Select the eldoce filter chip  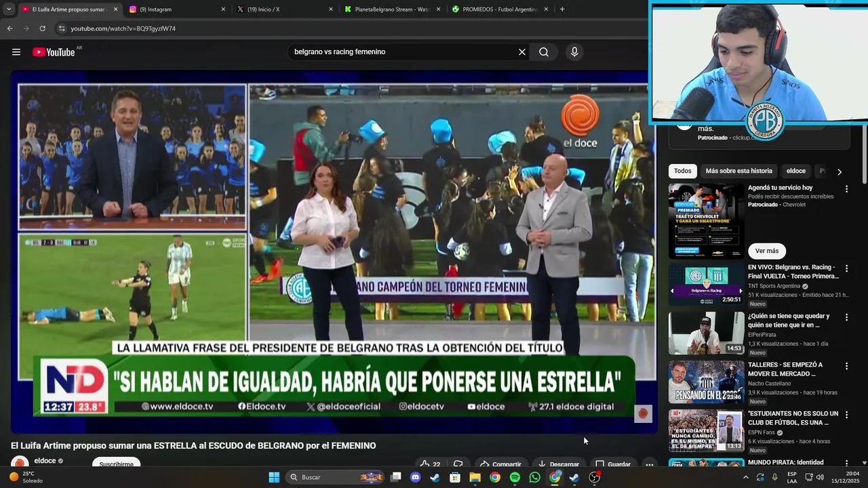pyautogui.click(x=796, y=171)
